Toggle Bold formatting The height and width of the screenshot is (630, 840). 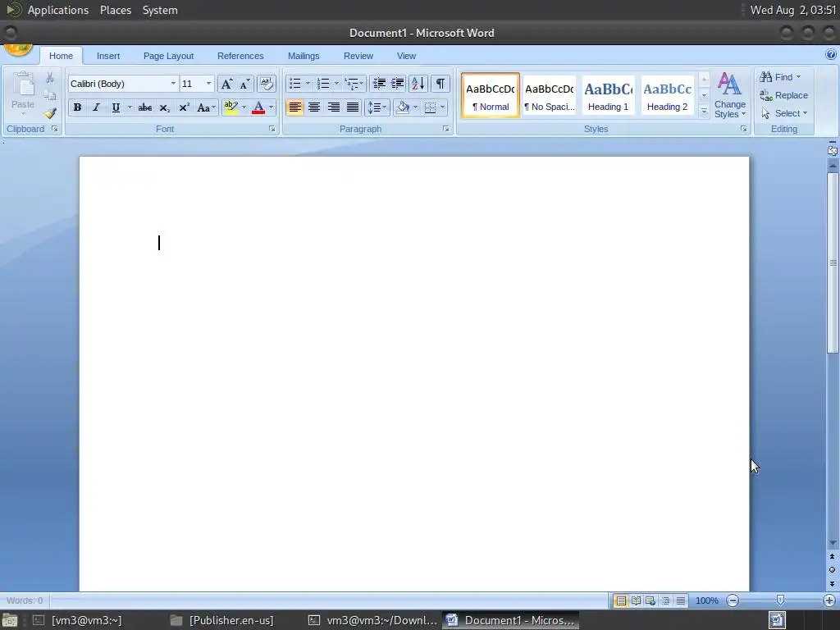point(77,107)
